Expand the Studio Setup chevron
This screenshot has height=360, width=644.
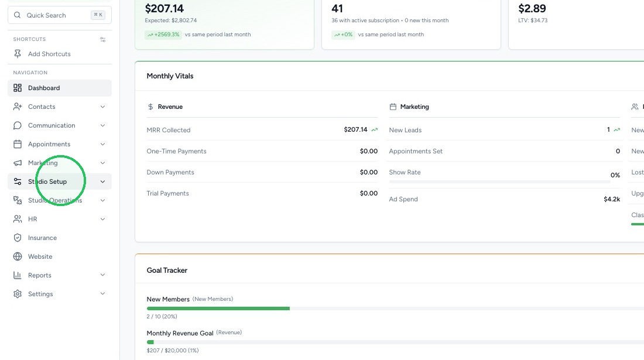coord(102,181)
